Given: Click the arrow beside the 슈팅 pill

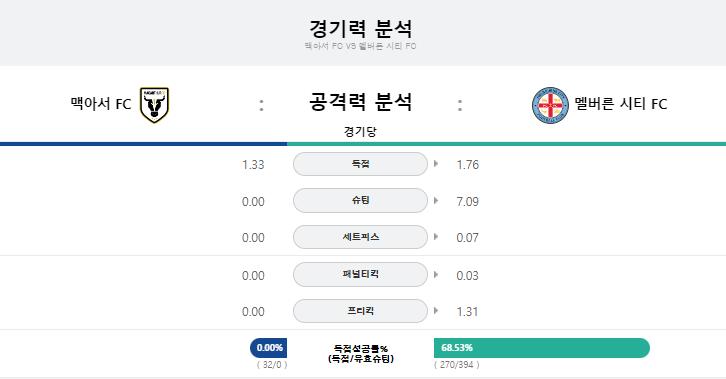Looking at the screenshot, I should (436, 200).
